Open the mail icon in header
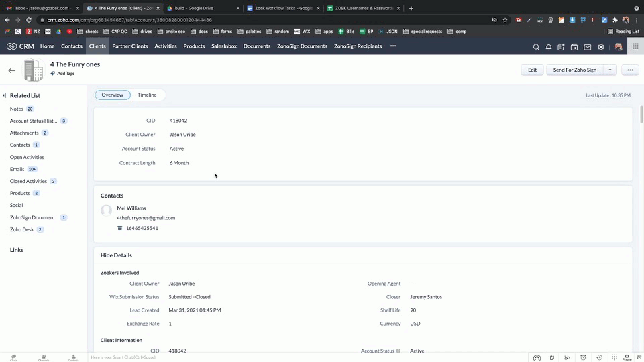This screenshot has width=644, height=362. [588, 47]
